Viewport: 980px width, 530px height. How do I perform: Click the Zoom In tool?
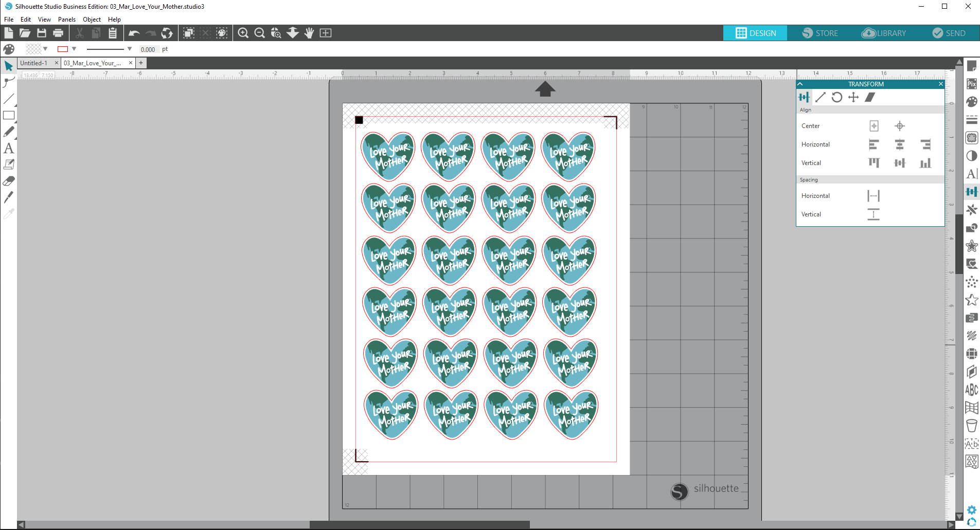[243, 33]
